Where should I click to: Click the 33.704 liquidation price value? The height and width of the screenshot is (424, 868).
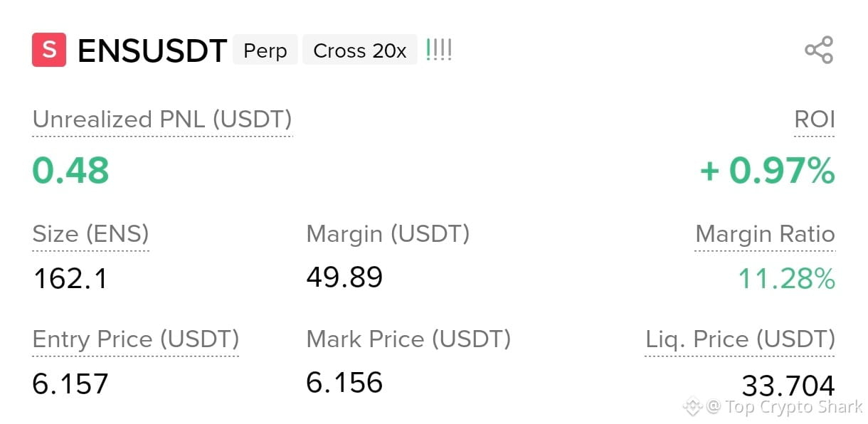[788, 386]
